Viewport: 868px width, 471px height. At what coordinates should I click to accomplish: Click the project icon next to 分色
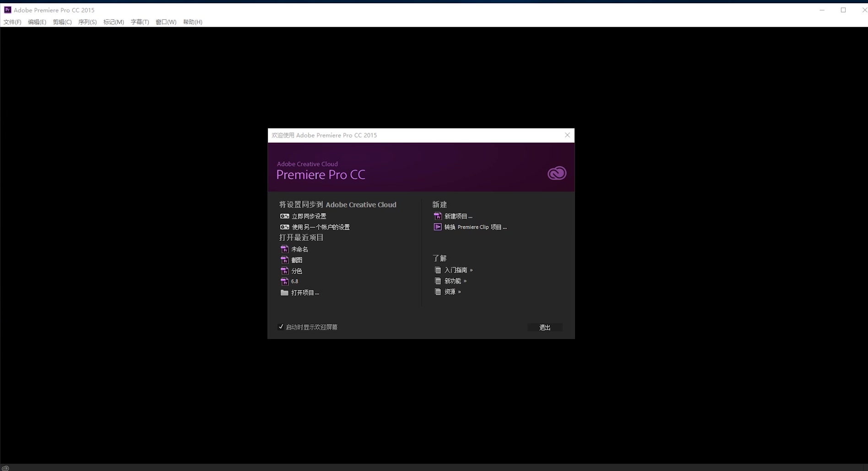tap(284, 271)
